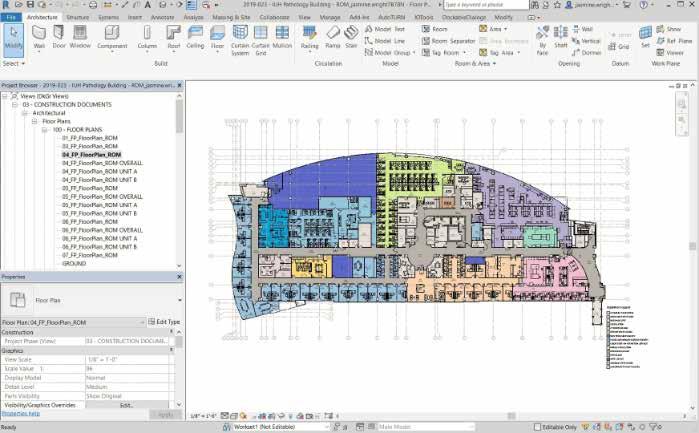Select the Shaft opening tool
Image resolution: width=699 pixels, height=433 pixels.
coord(560,37)
